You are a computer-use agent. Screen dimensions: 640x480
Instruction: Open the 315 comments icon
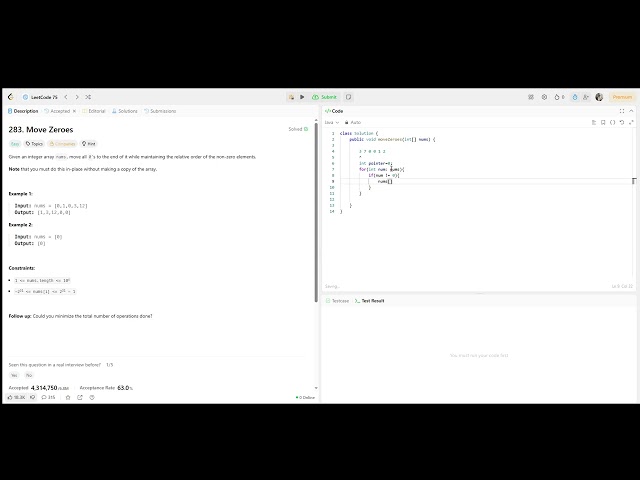coord(48,397)
